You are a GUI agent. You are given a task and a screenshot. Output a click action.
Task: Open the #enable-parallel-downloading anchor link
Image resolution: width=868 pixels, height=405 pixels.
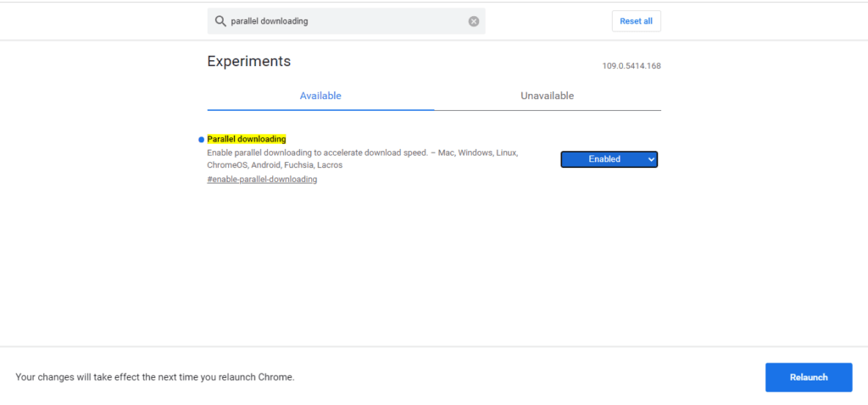(263, 180)
